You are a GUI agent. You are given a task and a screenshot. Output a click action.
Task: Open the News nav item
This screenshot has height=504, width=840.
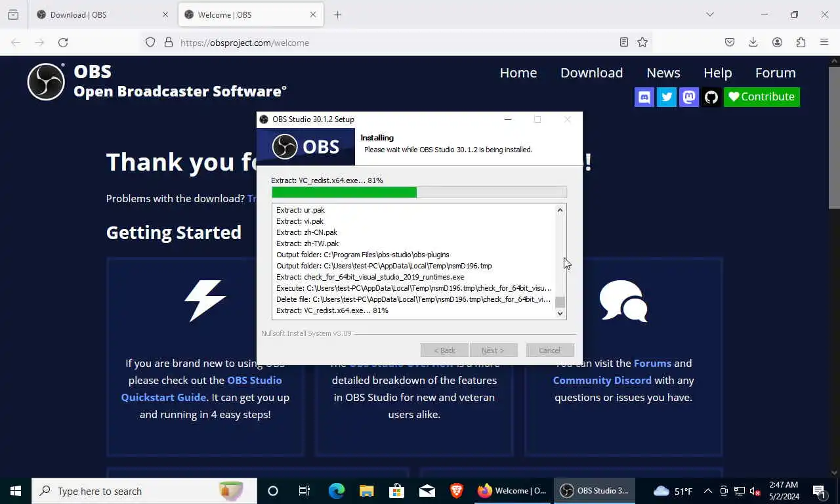[663, 73]
